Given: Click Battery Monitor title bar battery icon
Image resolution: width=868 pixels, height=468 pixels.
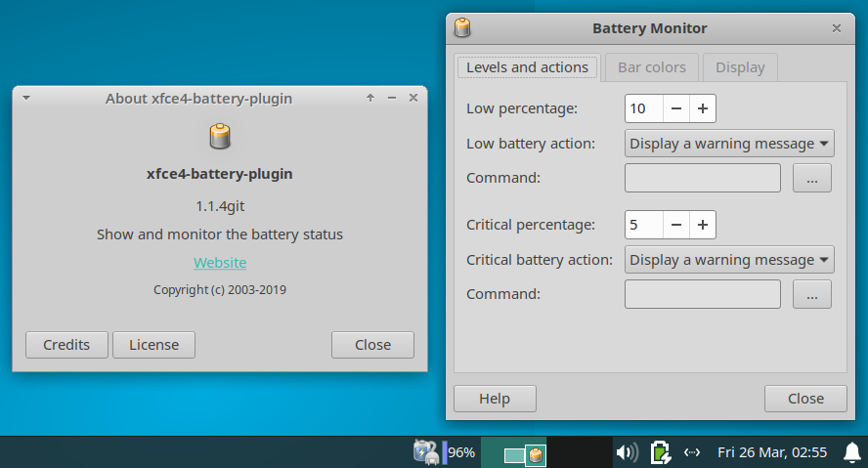Looking at the screenshot, I should [462, 27].
